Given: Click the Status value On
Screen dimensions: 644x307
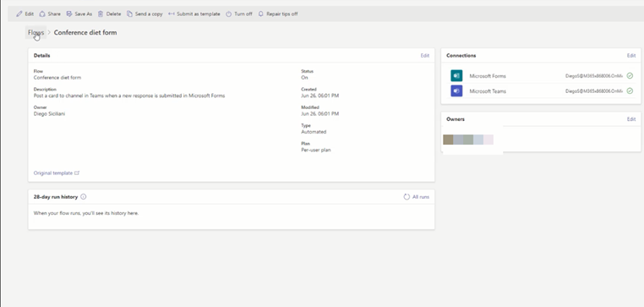Looking at the screenshot, I should (304, 78).
